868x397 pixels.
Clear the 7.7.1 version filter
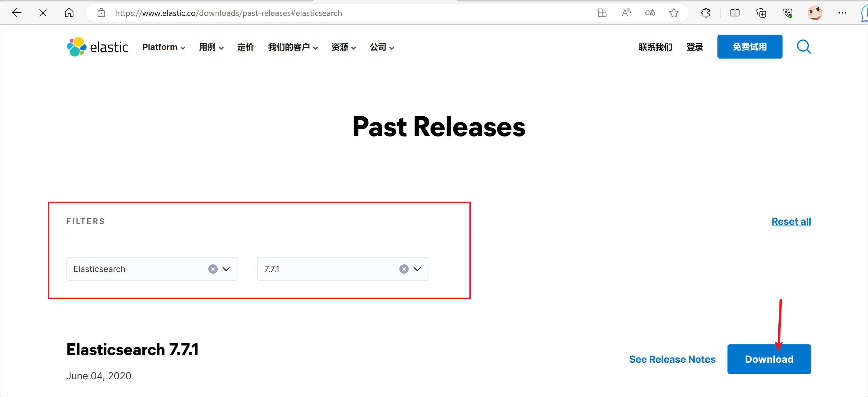pos(404,269)
